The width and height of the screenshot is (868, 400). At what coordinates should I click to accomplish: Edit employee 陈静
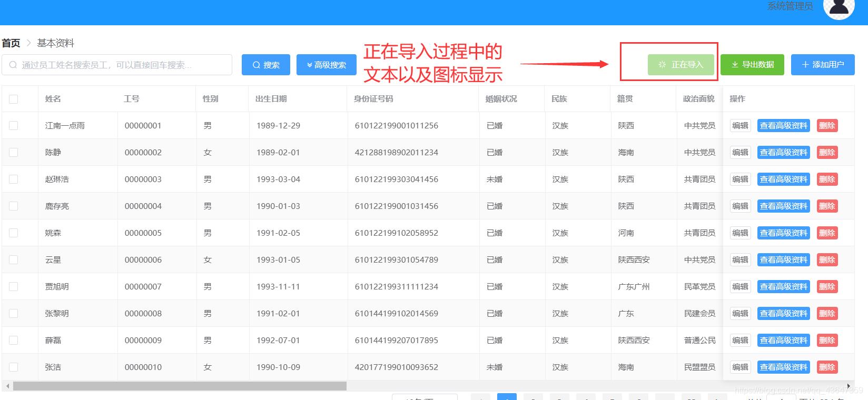[741, 152]
